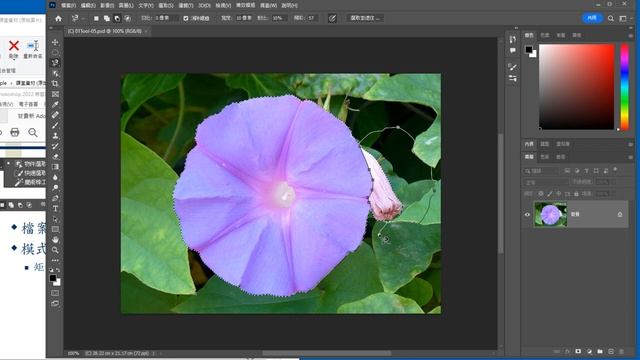Open the Edit Toolbar three-dots button
Image resolution: width=640 pixels, height=360 pixels.
55,260
